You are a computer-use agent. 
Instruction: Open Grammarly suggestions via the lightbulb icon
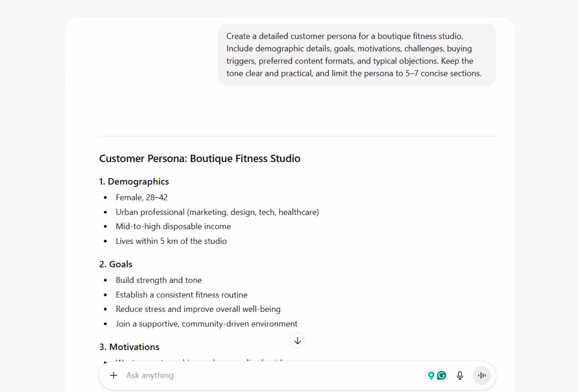coord(431,375)
